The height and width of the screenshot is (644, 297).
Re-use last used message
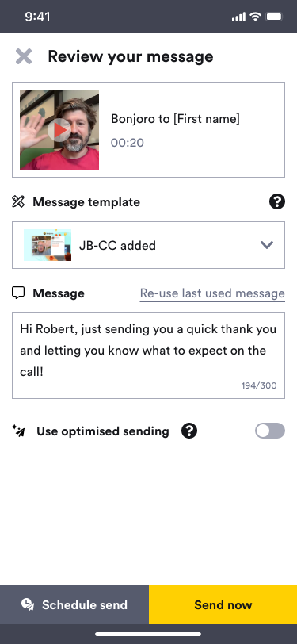click(212, 293)
